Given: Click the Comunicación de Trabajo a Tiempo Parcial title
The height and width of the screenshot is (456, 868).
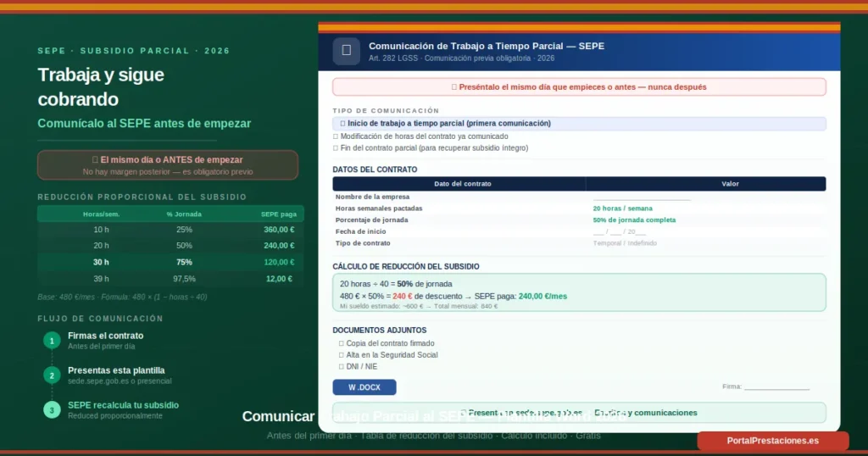Looking at the screenshot, I should [x=487, y=46].
